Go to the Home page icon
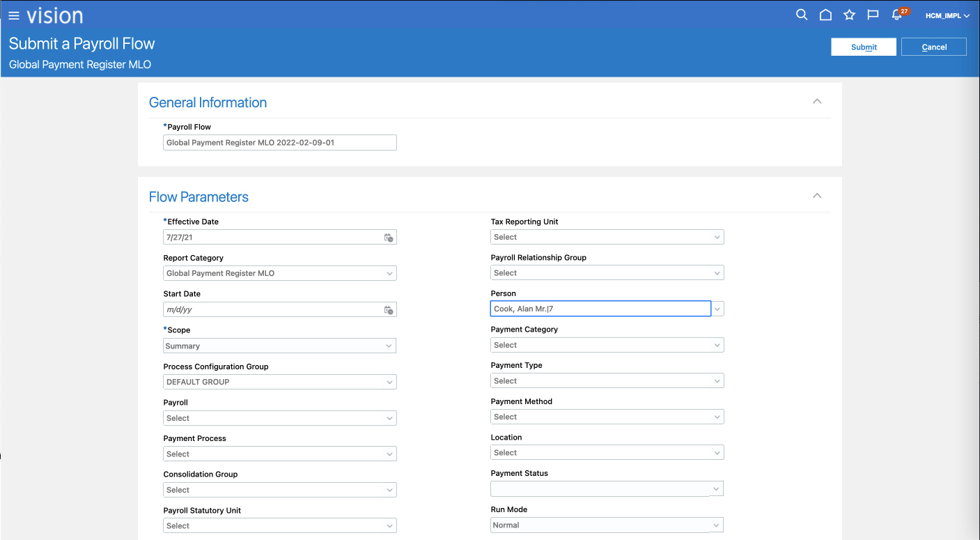The image size is (980, 540). [x=825, y=15]
